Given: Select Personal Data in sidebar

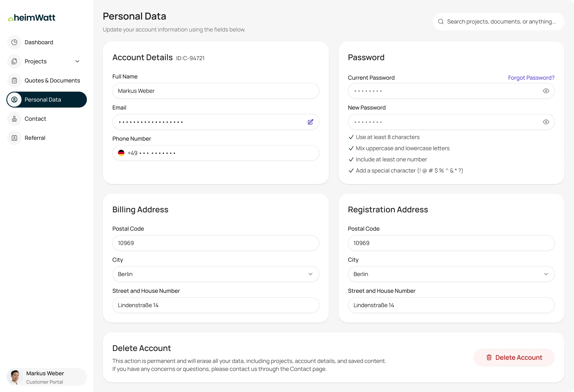Looking at the screenshot, I should coord(47,99).
